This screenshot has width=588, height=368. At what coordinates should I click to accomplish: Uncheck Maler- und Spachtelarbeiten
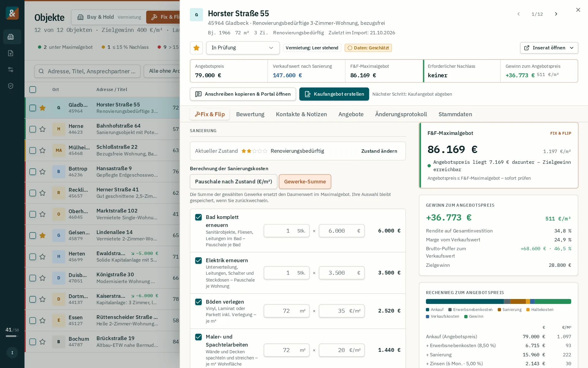click(198, 337)
